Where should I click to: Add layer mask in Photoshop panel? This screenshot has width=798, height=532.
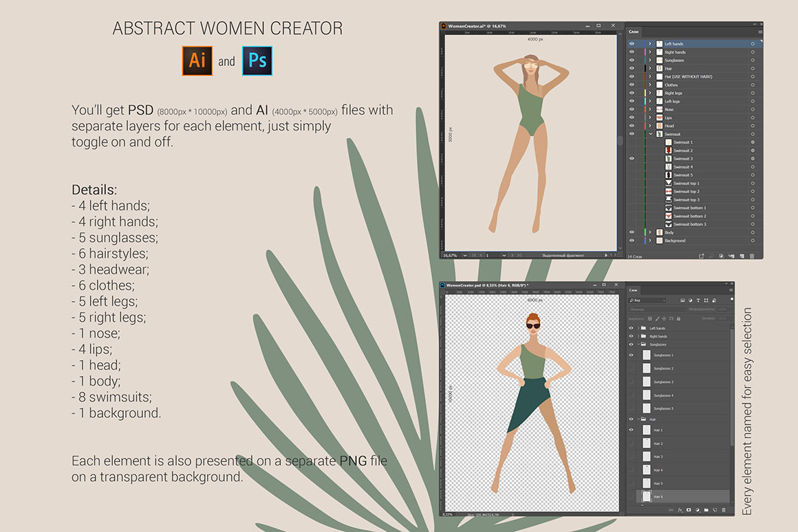pos(689,510)
